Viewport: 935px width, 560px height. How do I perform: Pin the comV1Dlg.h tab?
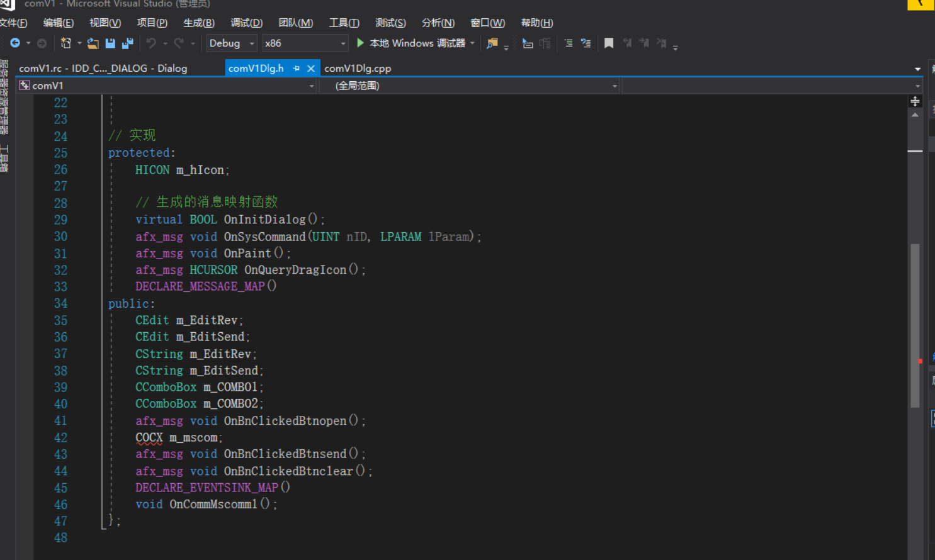(297, 68)
